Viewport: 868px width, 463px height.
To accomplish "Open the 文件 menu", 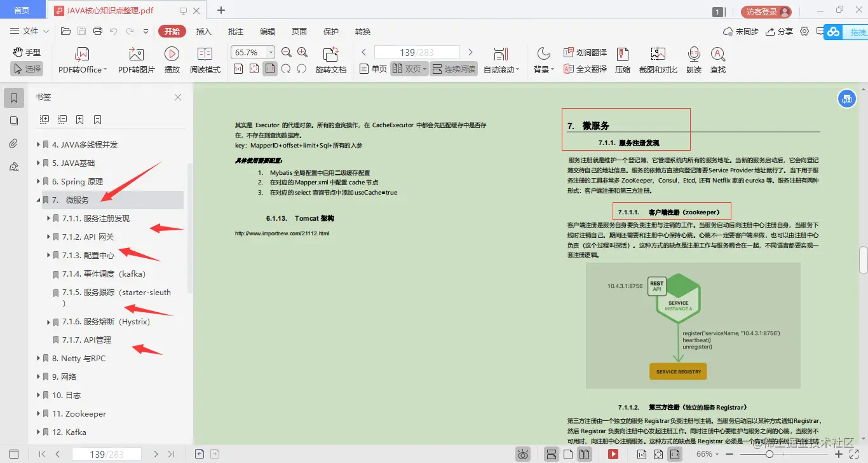I will coord(29,31).
